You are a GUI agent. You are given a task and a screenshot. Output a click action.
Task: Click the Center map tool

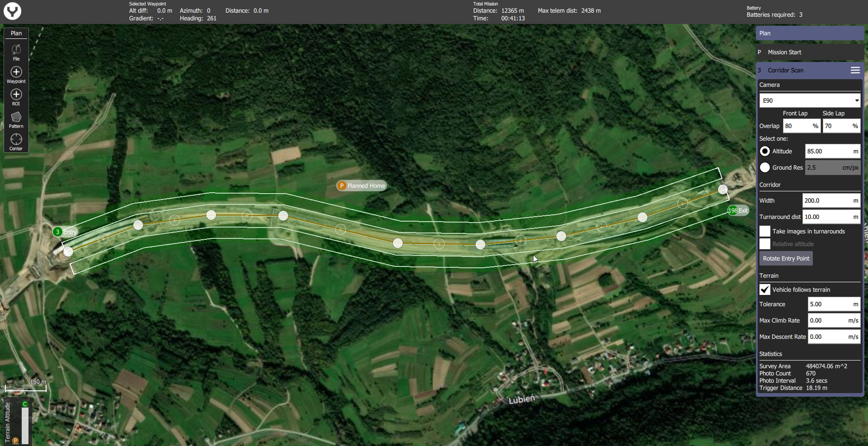[x=16, y=142]
